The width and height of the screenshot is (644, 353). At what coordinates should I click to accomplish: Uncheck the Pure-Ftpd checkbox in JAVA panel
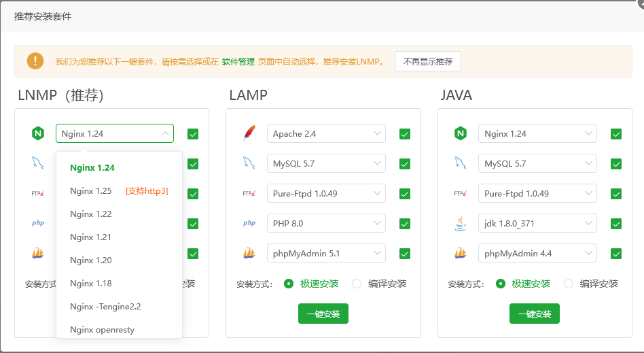click(616, 194)
